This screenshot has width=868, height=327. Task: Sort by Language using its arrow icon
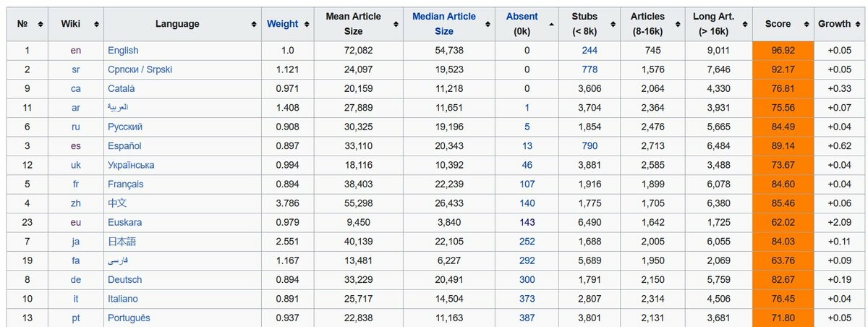(254, 25)
